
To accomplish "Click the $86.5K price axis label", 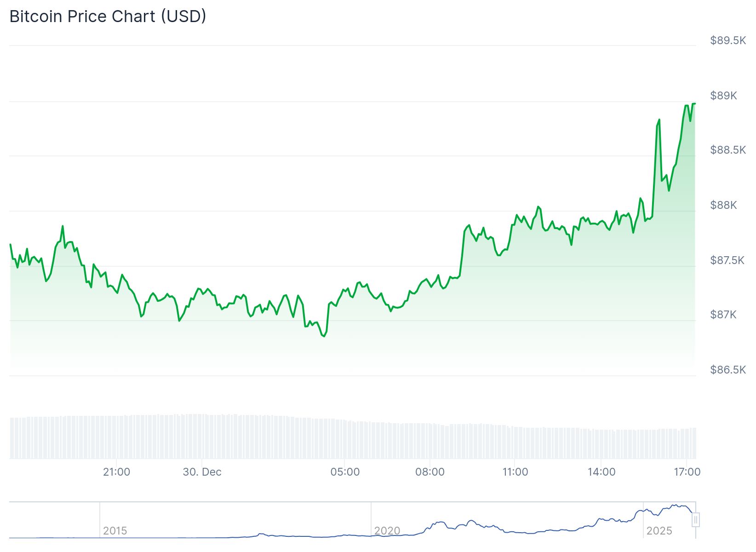I will click(728, 370).
